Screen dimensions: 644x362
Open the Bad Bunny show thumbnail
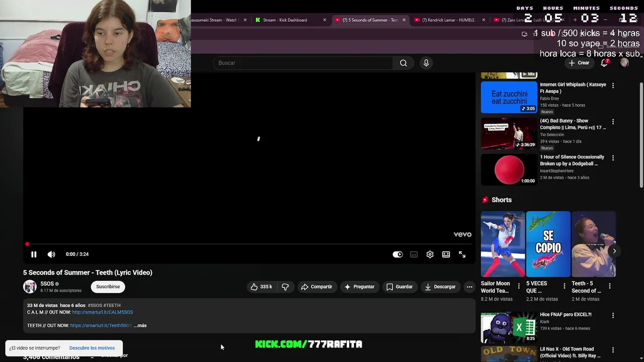[509, 134]
